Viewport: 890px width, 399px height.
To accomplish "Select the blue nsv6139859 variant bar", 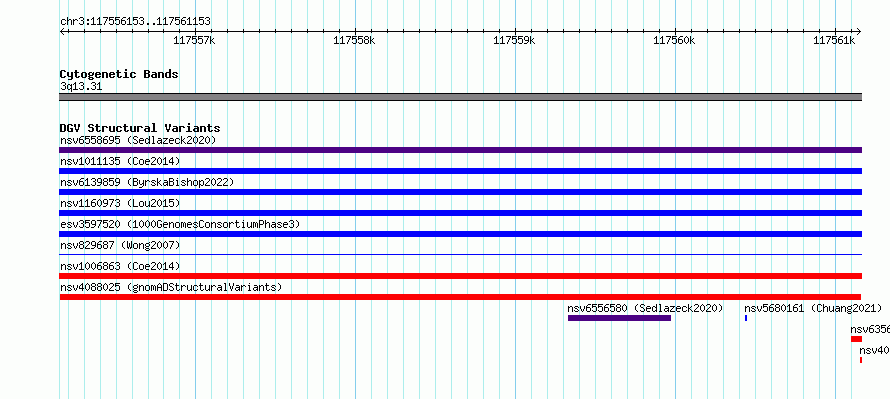I will (x=460, y=192).
